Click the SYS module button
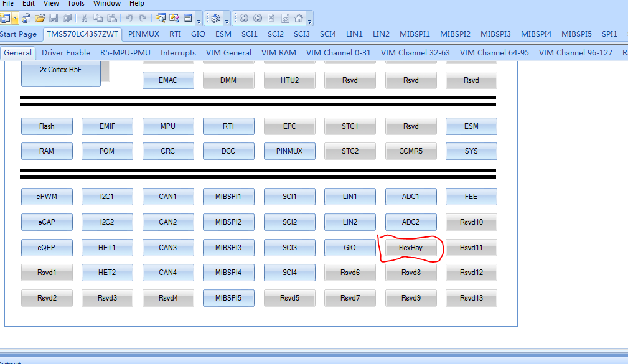 point(471,151)
